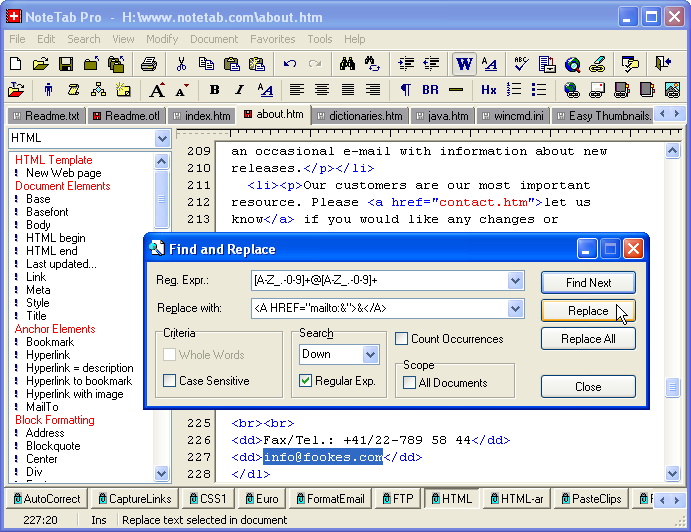
Task: Insert a horizontal rule line icon
Action: (x=456, y=90)
